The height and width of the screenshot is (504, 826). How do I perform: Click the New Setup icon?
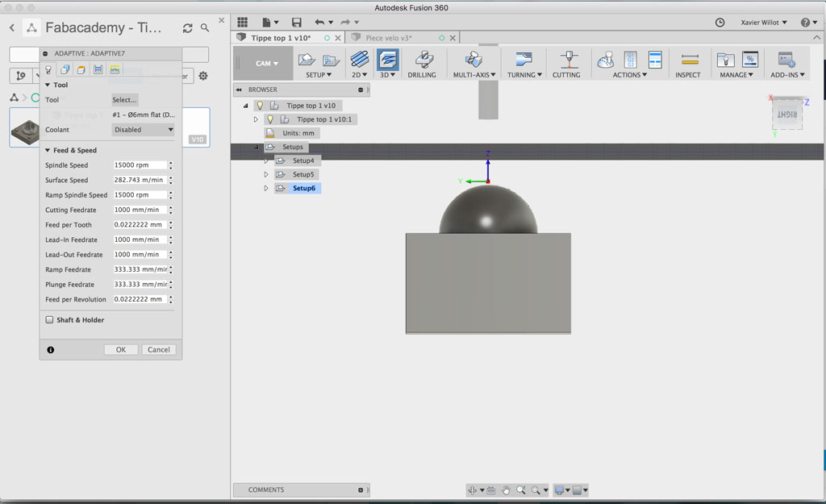[x=307, y=60]
